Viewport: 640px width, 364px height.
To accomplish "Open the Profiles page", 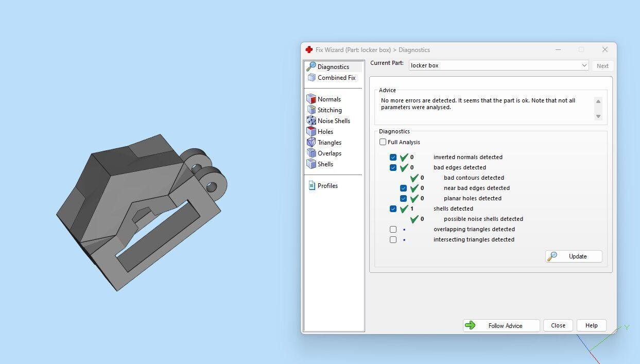I will [327, 186].
